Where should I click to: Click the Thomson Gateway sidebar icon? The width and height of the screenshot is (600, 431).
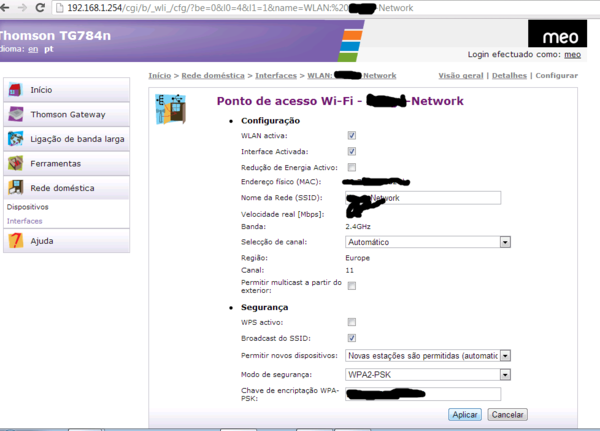pos(16,114)
